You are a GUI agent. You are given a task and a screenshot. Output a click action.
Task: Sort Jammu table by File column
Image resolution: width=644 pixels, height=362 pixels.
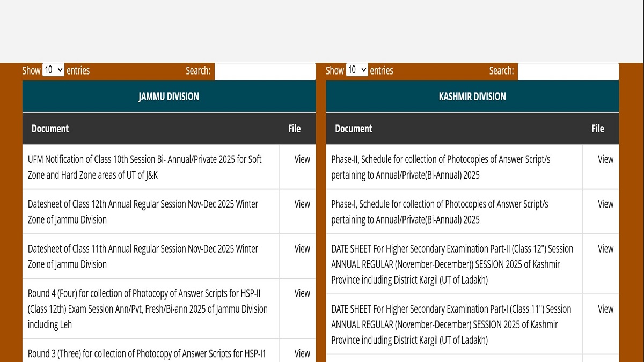coord(294,129)
